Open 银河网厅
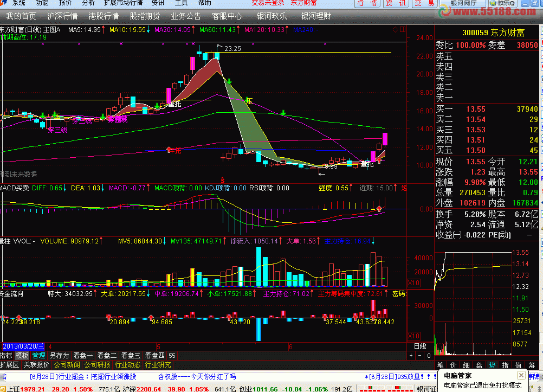This screenshot has width=543, height=392. 464,3
